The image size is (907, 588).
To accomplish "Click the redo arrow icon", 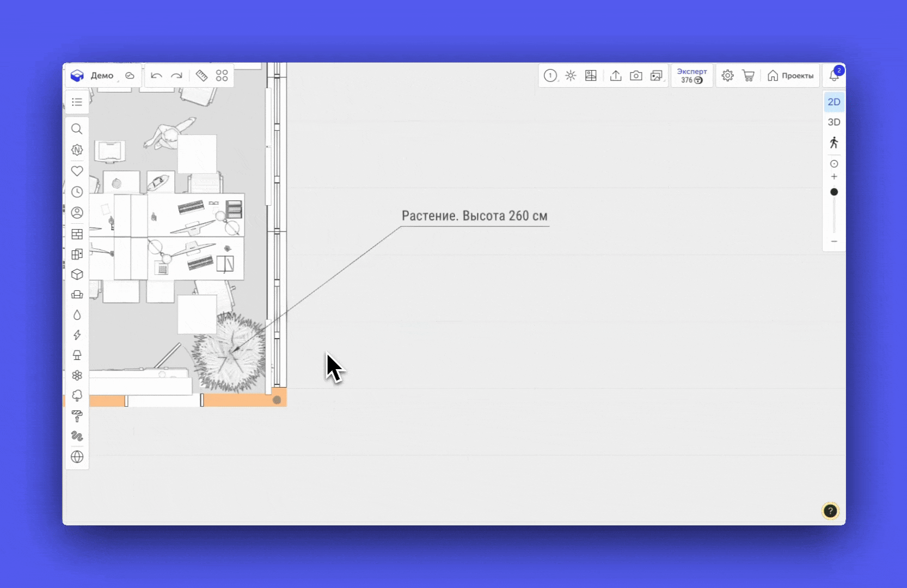I will 176,76.
